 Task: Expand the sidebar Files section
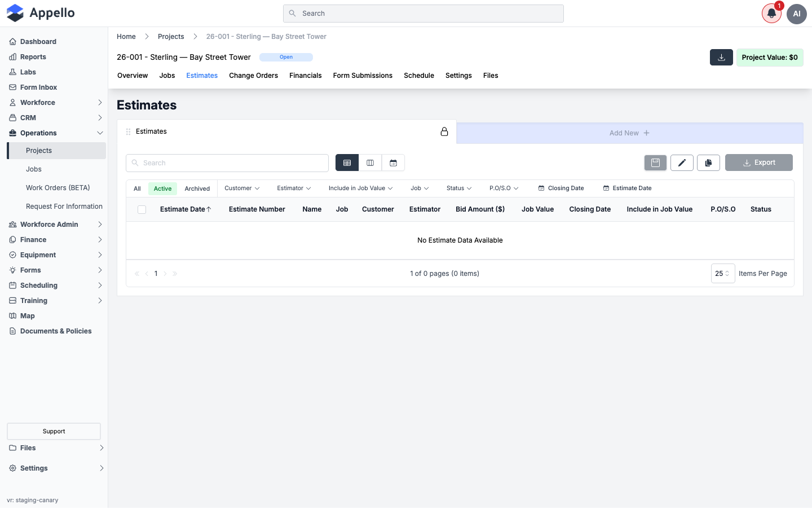click(x=56, y=448)
